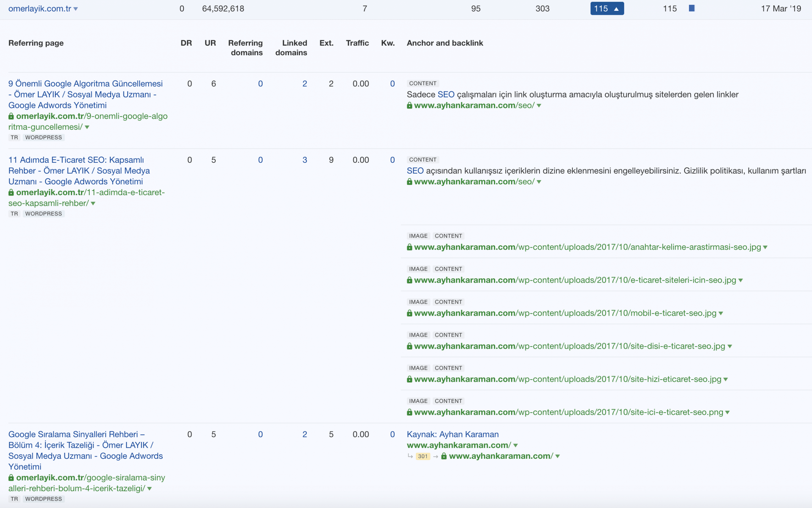
Task: Click linked domains value 2 in first row
Action: tap(304, 84)
